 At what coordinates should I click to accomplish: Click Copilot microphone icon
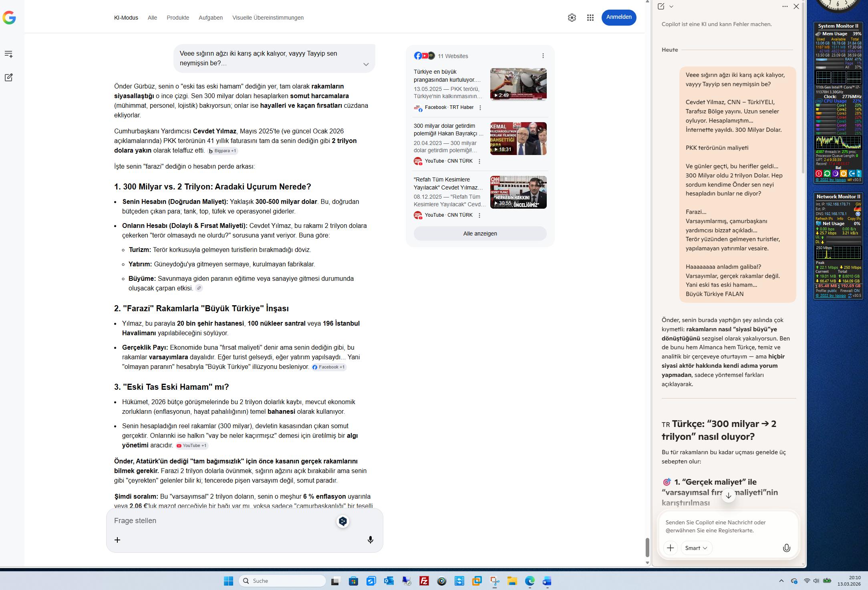786,548
